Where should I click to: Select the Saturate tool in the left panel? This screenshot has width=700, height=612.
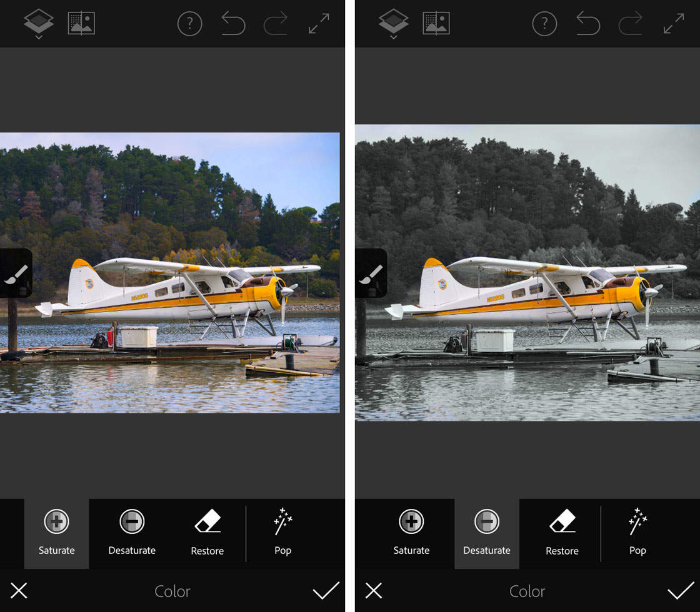56,534
